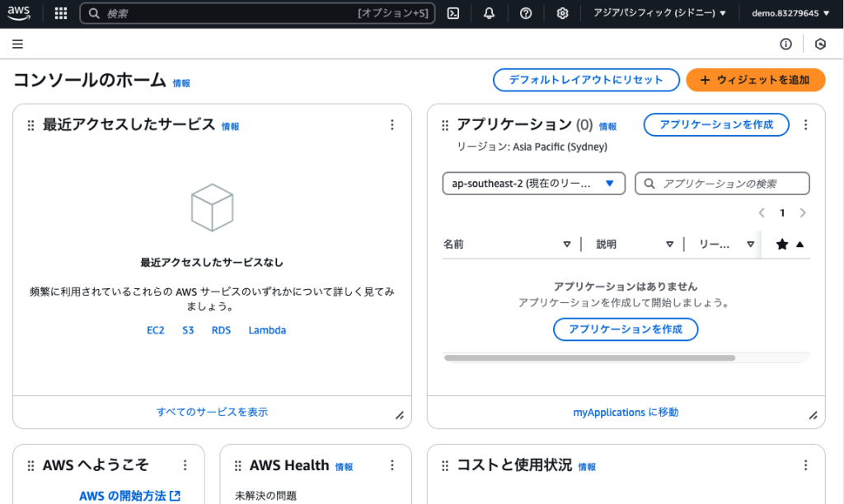The height and width of the screenshot is (504, 844).
Task: Open the demo.83279645 account menu
Action: (x=790, y=13)
